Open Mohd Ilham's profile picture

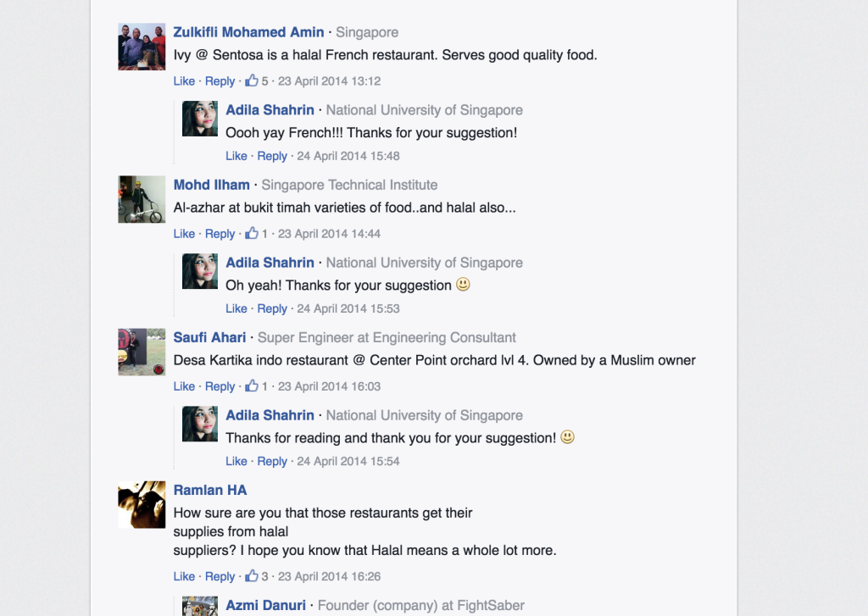(x=142, y=199)
